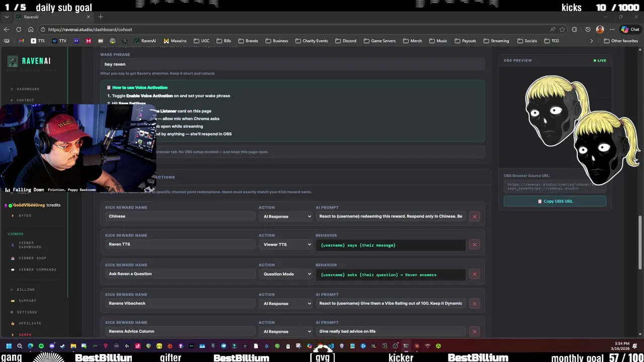Click the browser address bar URL
This screenshot has height=362, width=644.
(91, 30)
